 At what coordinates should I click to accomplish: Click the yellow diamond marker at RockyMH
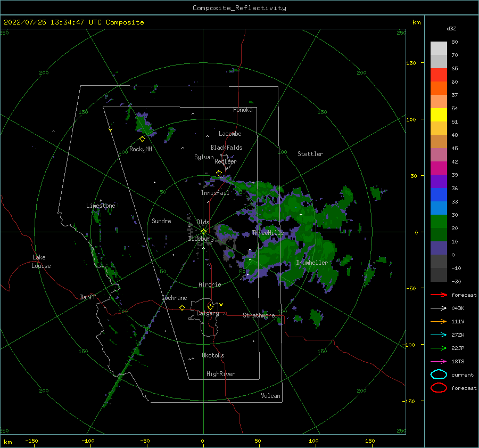[x=142, y=139]
